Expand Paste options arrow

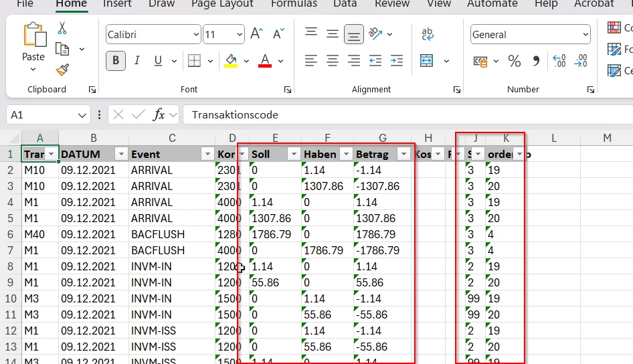tap(33, 70)
